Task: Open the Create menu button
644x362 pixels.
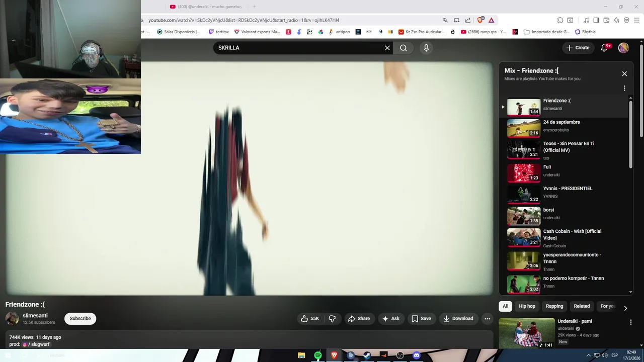Action: point(578,48)
